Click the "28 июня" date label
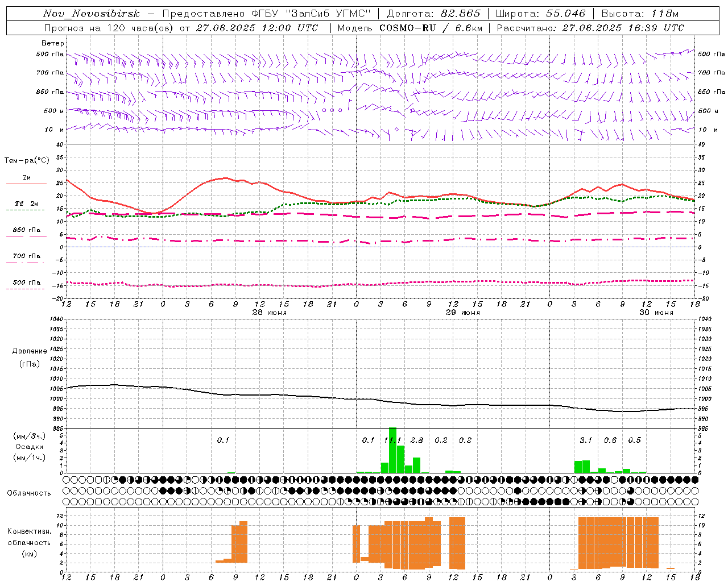 270,313
